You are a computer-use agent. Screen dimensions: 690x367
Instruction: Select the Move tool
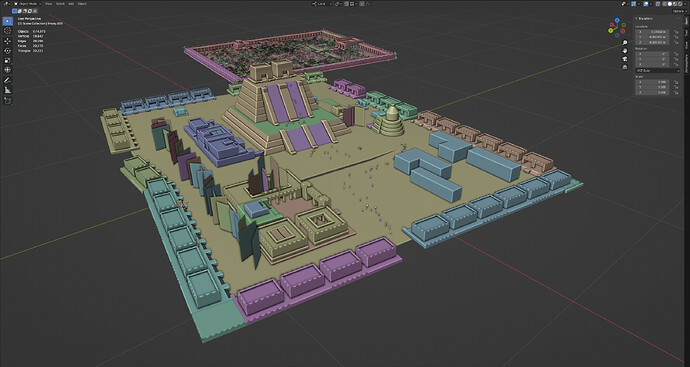click(7, 41)
